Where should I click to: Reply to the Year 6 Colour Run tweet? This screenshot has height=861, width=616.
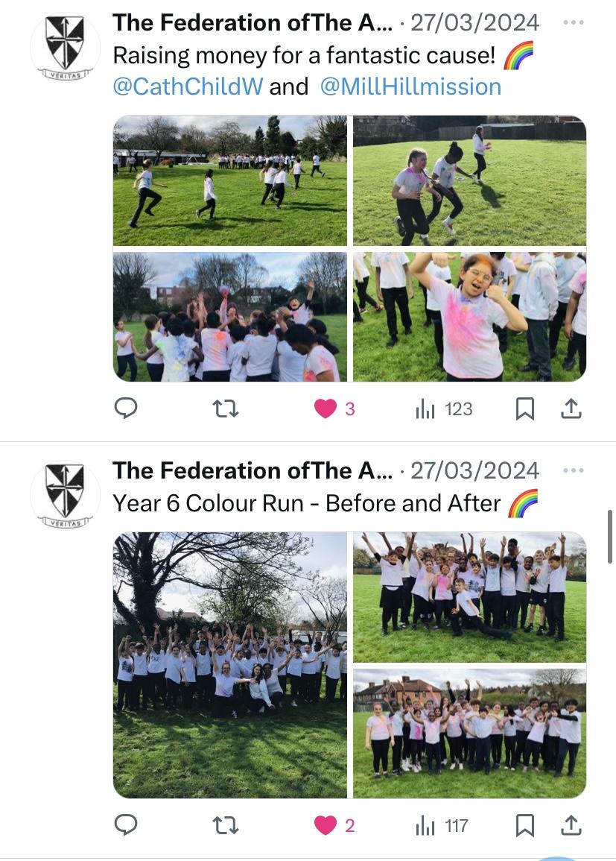coord(126,825)
